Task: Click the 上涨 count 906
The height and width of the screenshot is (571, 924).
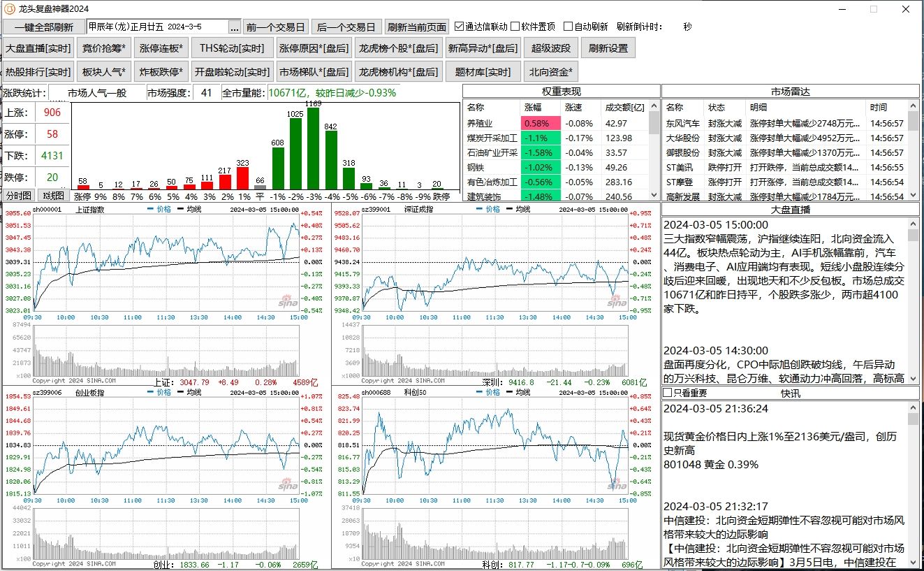Action: click(x=52, y=113)
